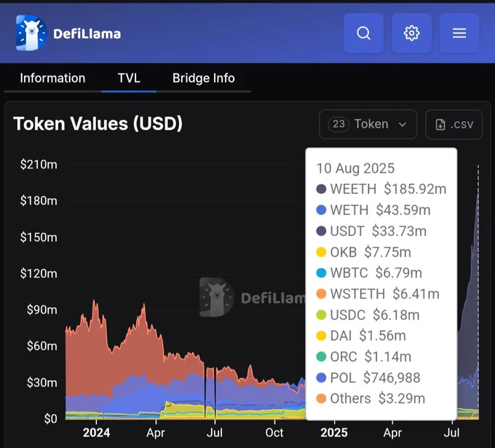Click the Apr label after 2025
This screenshot has width=495, height=448.
coord(392,433)
